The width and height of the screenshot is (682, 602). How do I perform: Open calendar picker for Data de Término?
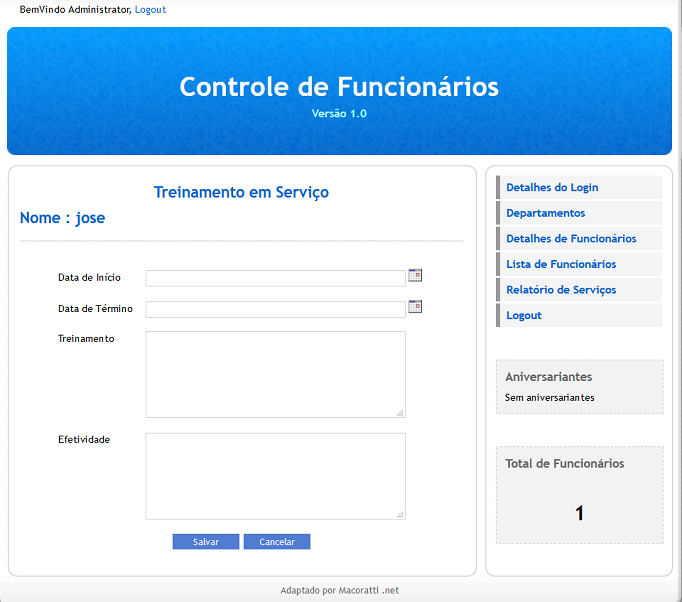[x=415, y=307]
